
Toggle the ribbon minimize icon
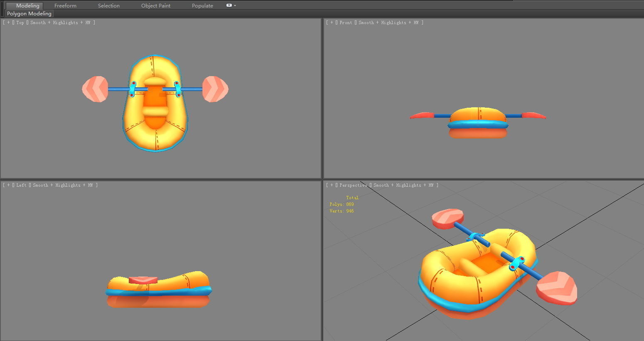(229, 5)
